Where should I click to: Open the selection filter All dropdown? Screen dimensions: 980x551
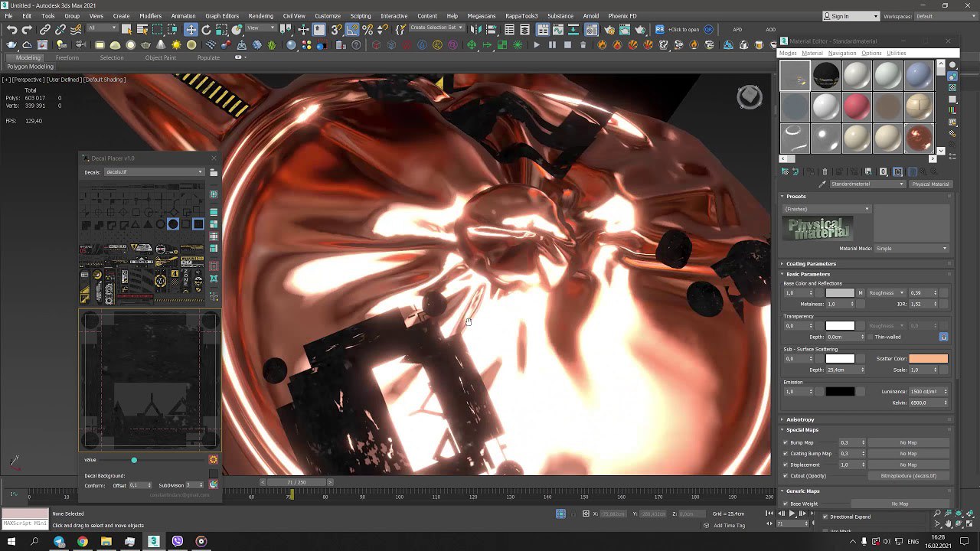tap(102, 28)
